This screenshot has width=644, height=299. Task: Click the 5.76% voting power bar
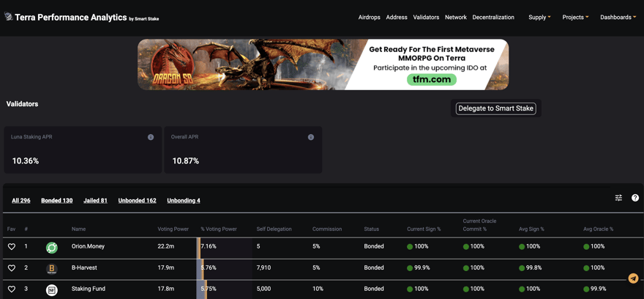point(224,269)
